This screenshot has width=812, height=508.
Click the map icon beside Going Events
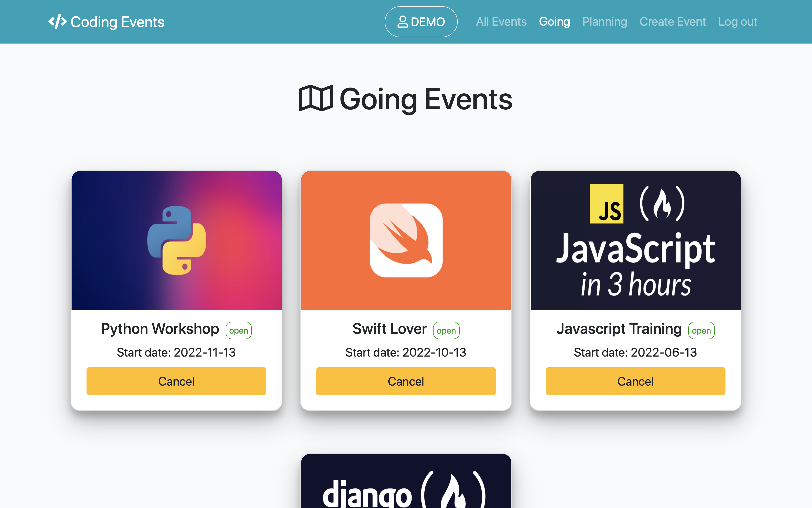pyautogui.click(x=316, y=98)
